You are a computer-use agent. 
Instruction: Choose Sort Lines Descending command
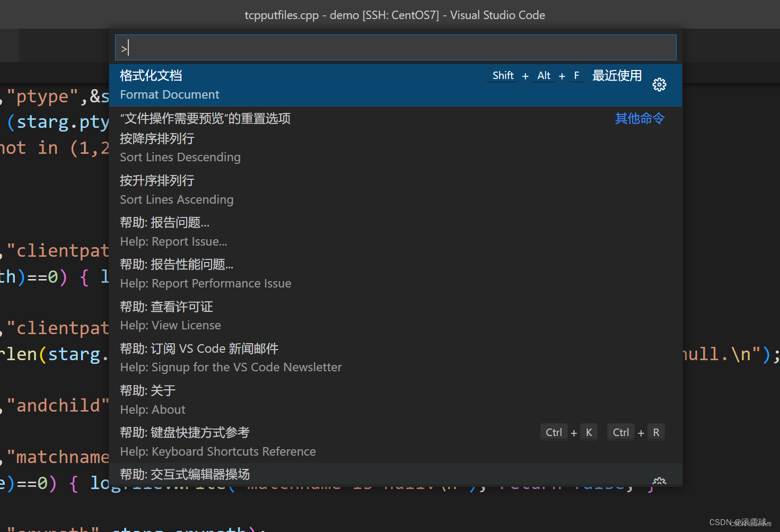(x=396, y=148)
